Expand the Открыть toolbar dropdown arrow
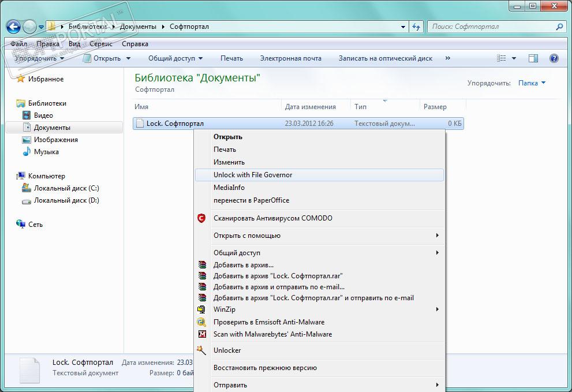Image resolution: width=572 pixels, height=392 pixels. point(128,58)
